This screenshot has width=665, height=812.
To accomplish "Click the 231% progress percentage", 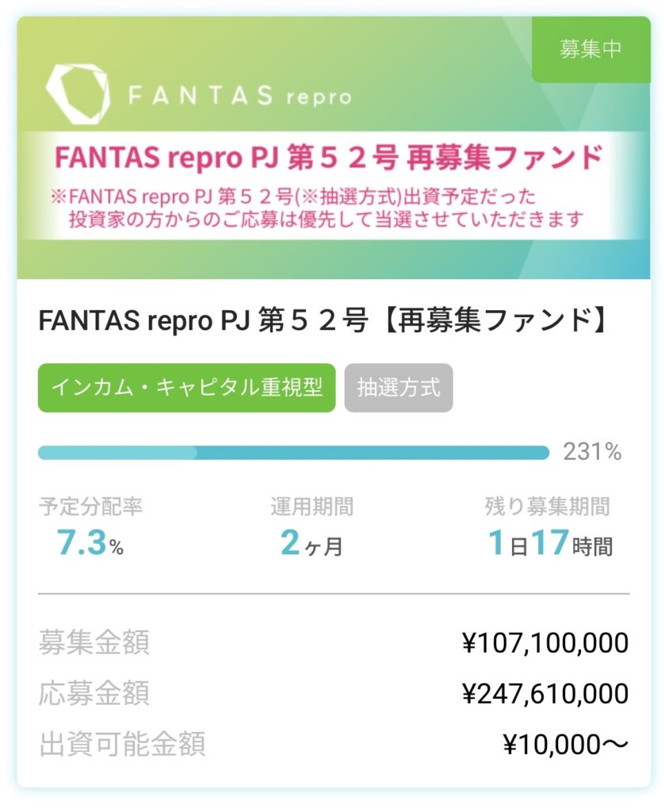I will (592, 453).
